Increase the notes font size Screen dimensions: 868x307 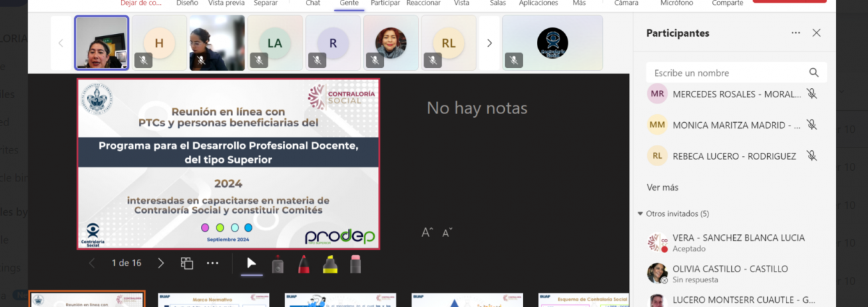pos(427,232)
